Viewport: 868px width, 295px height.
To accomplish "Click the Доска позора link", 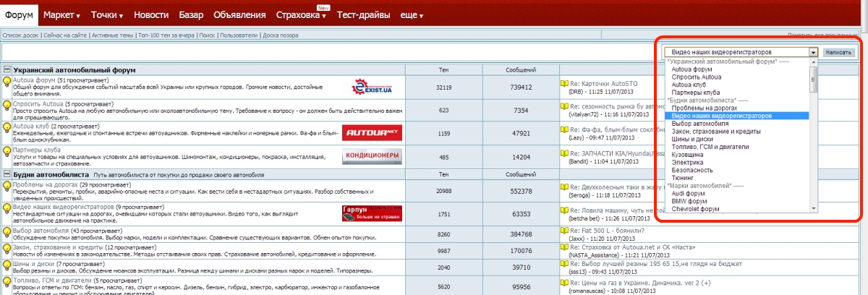I will pyautogui.click(x=279, y=35).
